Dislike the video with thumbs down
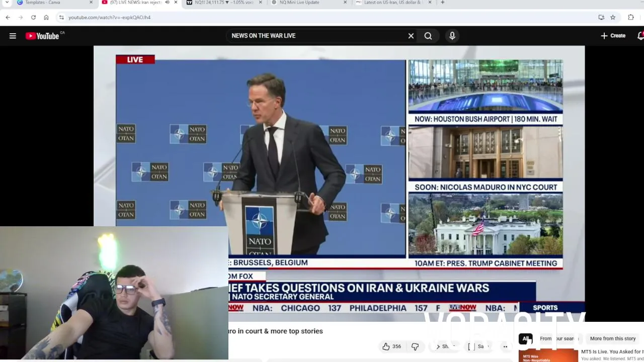The height and width of the screenshot is (362, 644). click(415, 346)
